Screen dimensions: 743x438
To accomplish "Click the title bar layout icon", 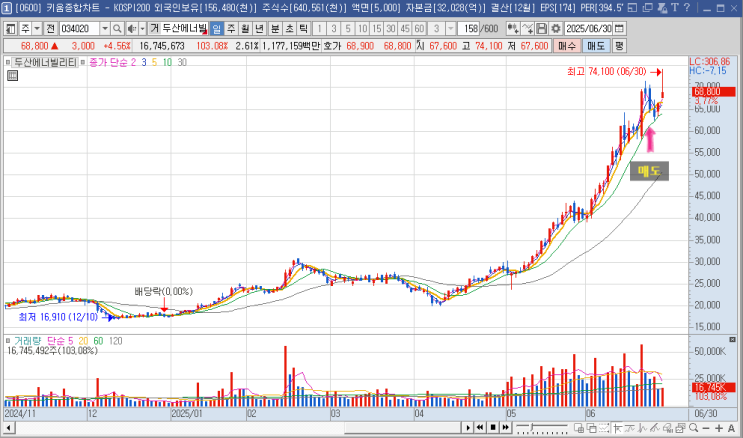I will 632,8.
